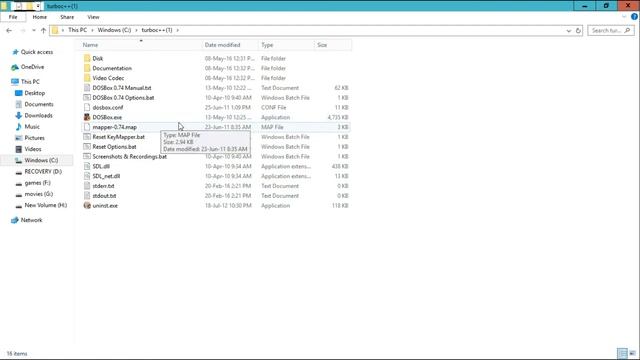Expand the ribbon chevron
The height and width of the screenshot is (360, 640).
pyautogui.click(x=624, y=17)
